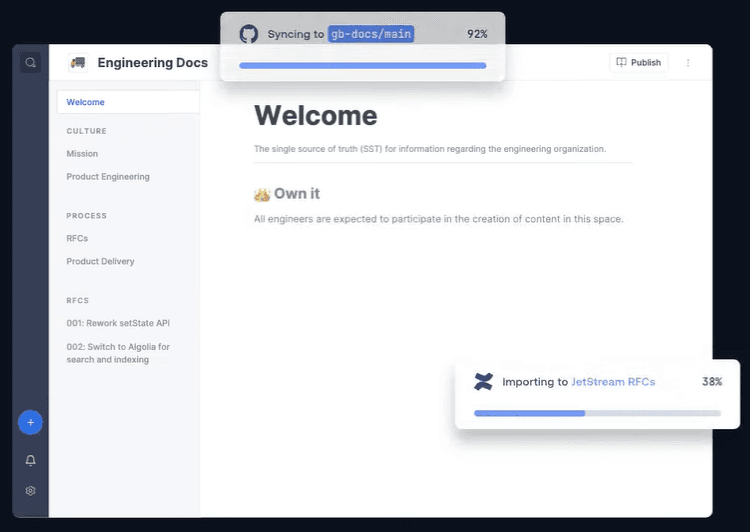The image size is (750, 532).
Task: Click the search magnifier icon in sidebar
Action: pyautogui.click(x=31, y=63)
